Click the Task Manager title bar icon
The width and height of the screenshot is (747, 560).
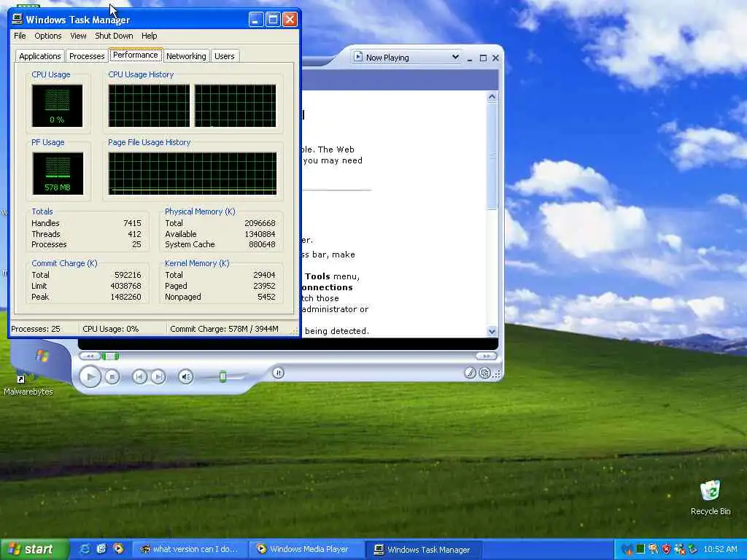point(18,20)
